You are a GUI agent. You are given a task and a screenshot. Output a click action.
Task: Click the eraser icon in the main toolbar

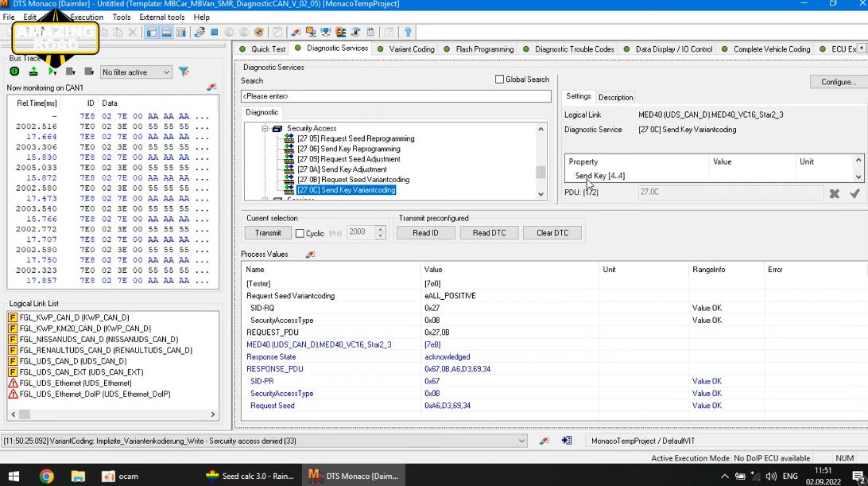[296, 32]
